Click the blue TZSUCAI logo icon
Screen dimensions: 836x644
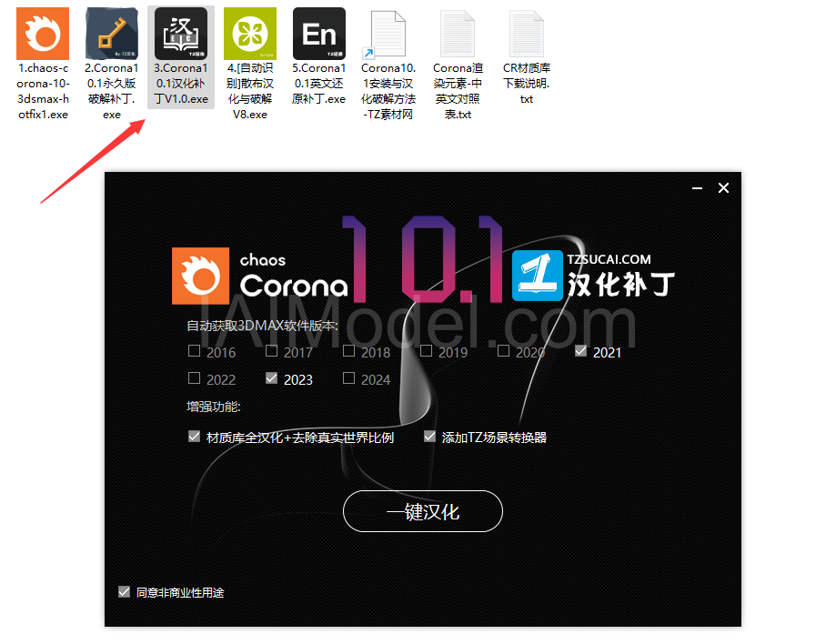pyautogui.click(x=538, y=276)
